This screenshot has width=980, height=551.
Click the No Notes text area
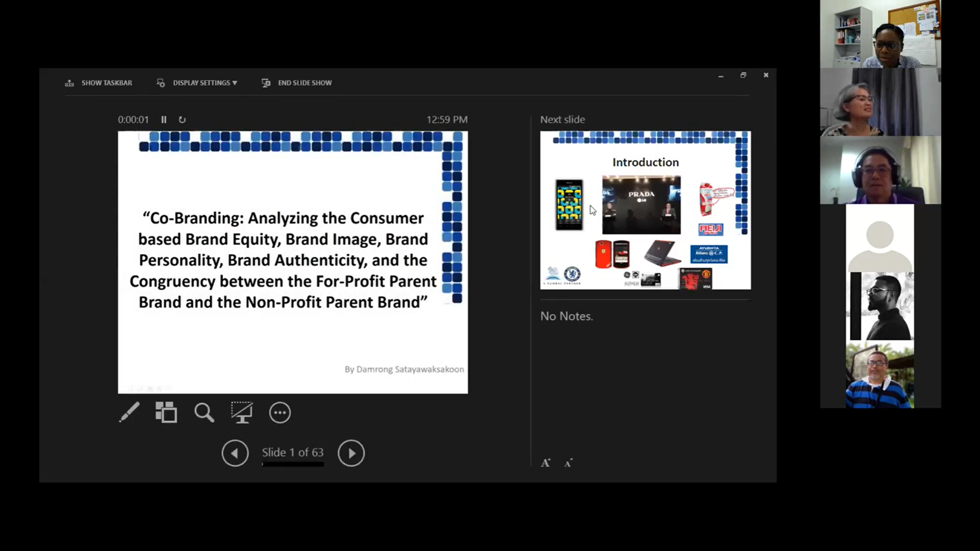click(x=567, y=316)
